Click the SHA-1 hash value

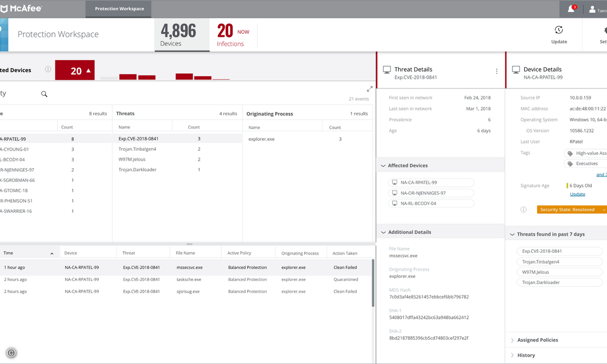coord(429,317)
